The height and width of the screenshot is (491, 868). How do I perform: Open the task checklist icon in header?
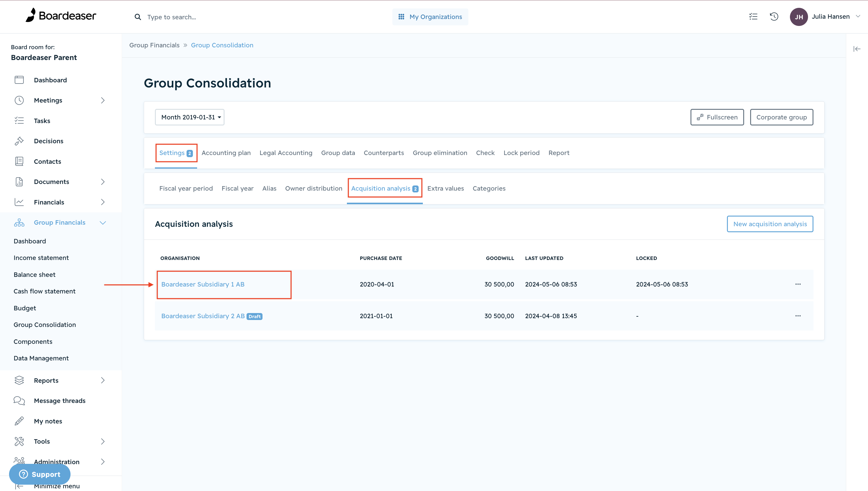753,17
